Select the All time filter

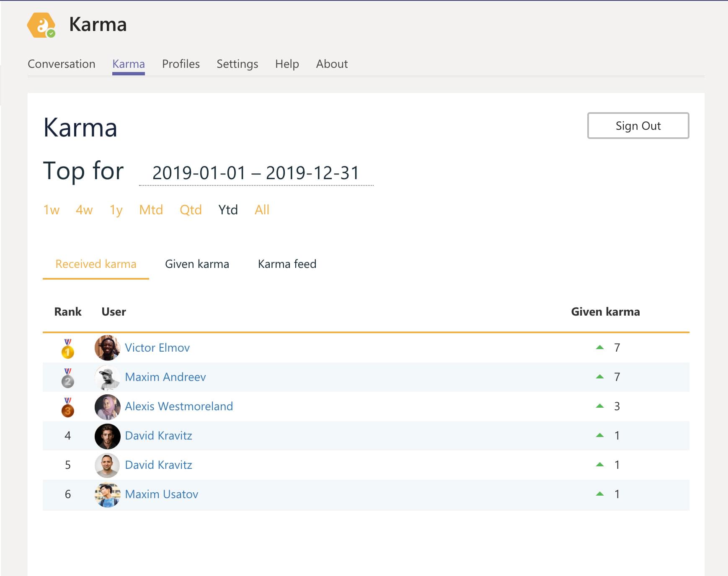262,210
